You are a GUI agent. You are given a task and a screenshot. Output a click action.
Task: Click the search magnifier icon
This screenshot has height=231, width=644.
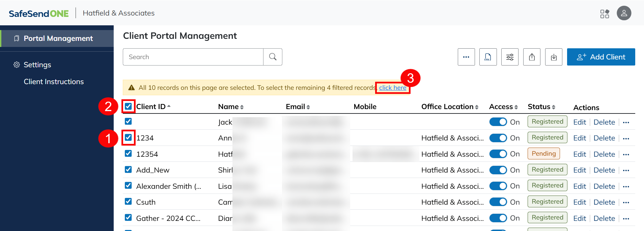tap(273, 57)
